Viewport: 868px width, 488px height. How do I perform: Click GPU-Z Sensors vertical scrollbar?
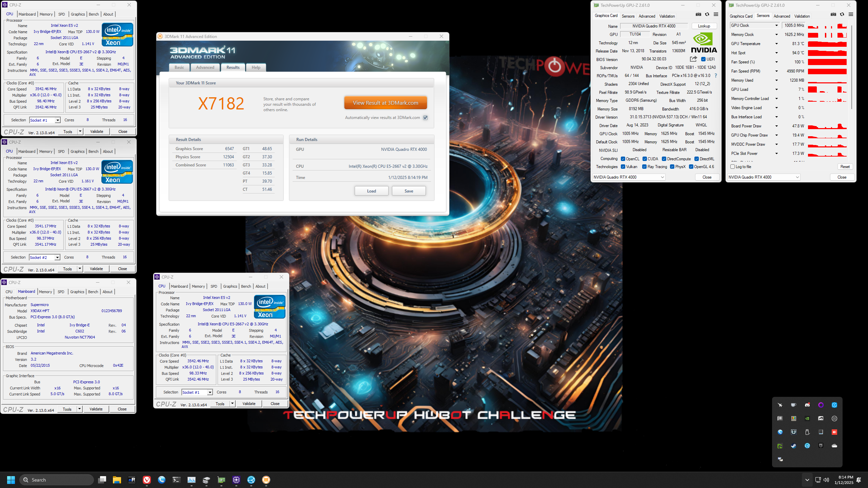[851, 68]
